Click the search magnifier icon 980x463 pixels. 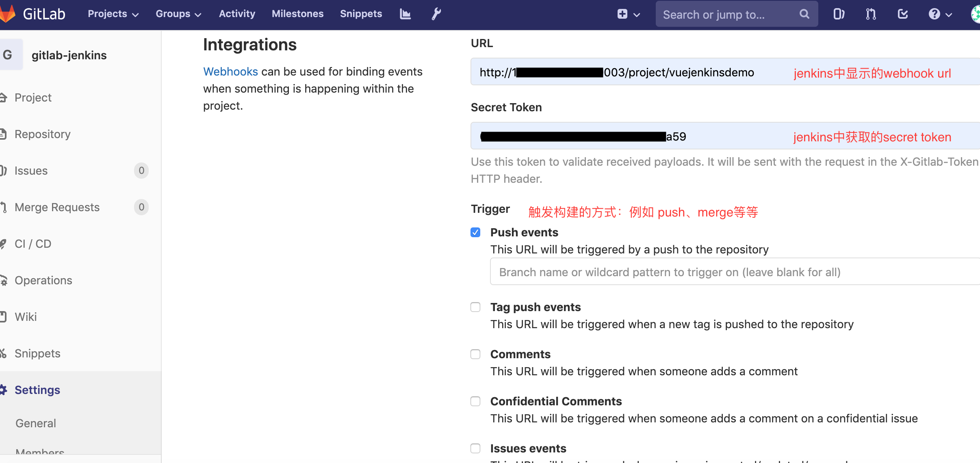click(x=804, y=13)
